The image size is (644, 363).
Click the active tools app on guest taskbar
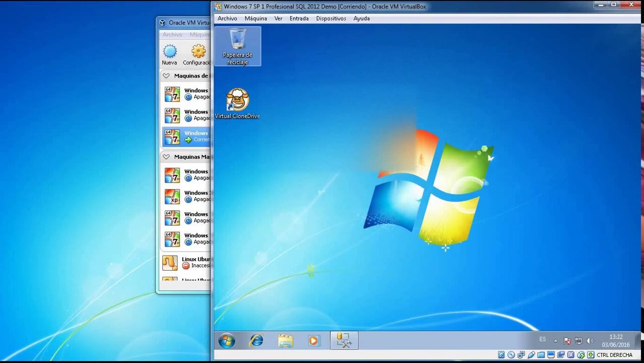coord(344,340)
